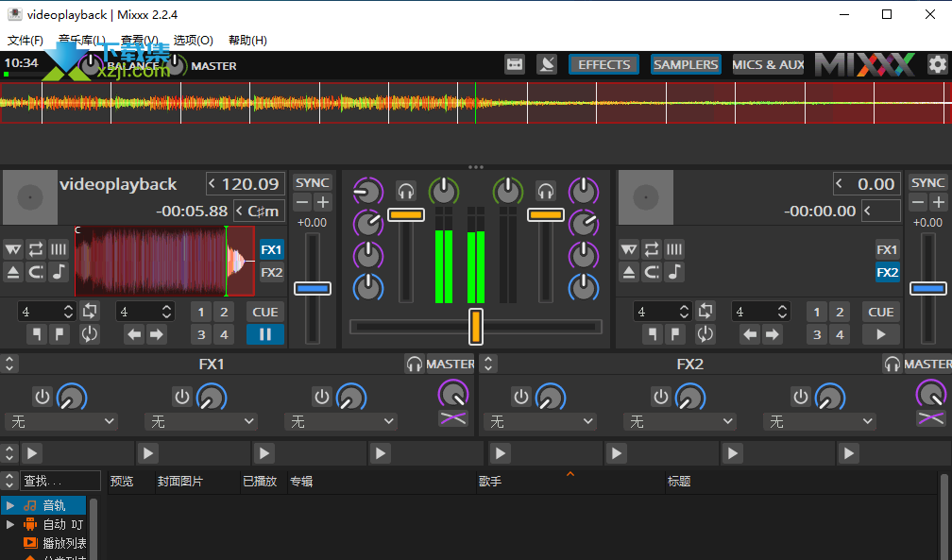Toggle repeat mode on deck 1
Screen dimensions: 952x560
click(x=36, y=249)
